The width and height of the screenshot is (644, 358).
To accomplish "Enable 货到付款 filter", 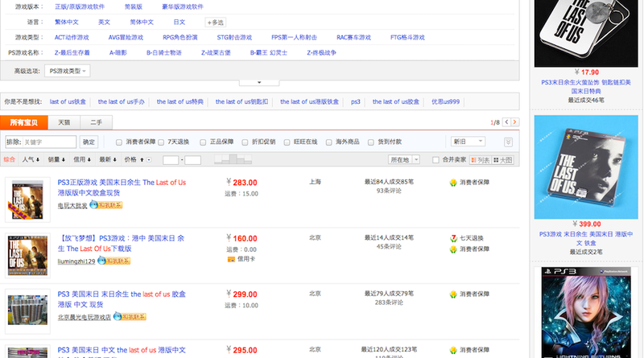I will pos(370,142).
